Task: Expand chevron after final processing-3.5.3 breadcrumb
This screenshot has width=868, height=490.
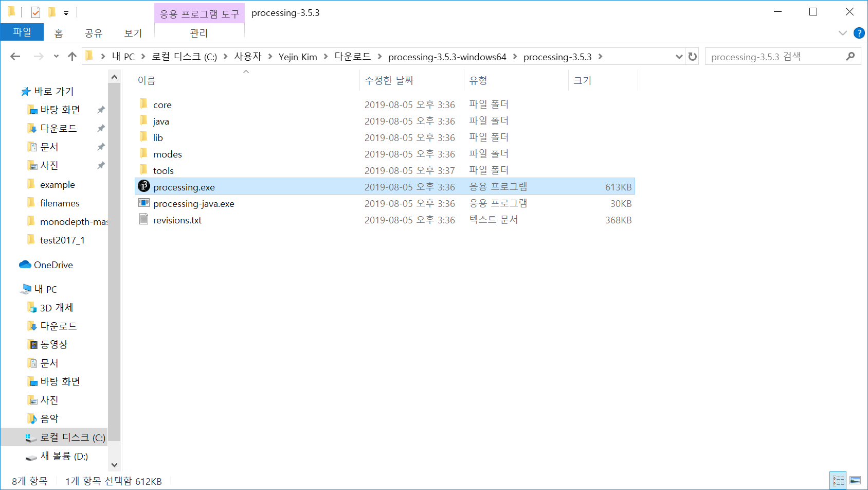Action: point(600,57)
